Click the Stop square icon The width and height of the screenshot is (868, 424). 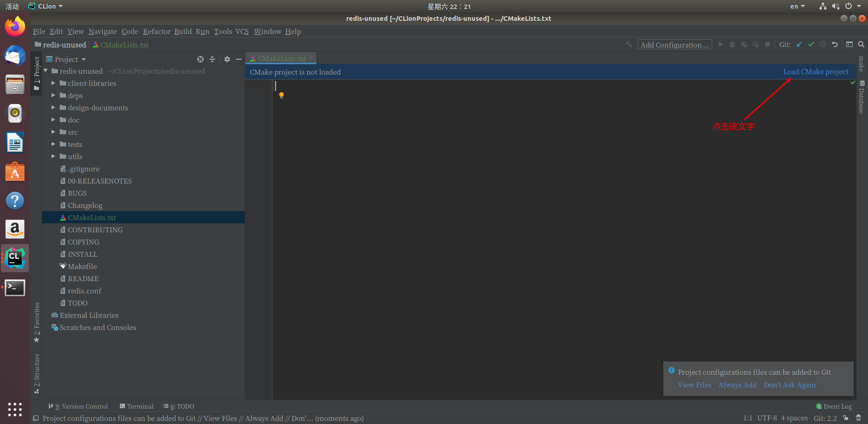(x=768, y=44)
